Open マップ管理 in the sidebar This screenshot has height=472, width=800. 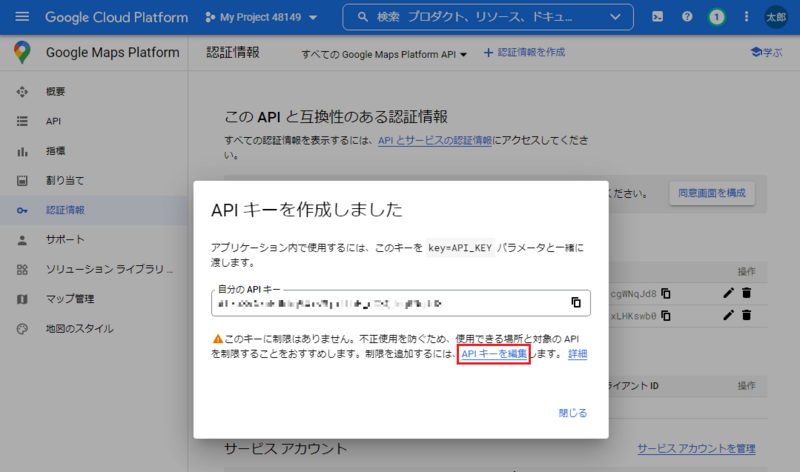pos(70,299)
